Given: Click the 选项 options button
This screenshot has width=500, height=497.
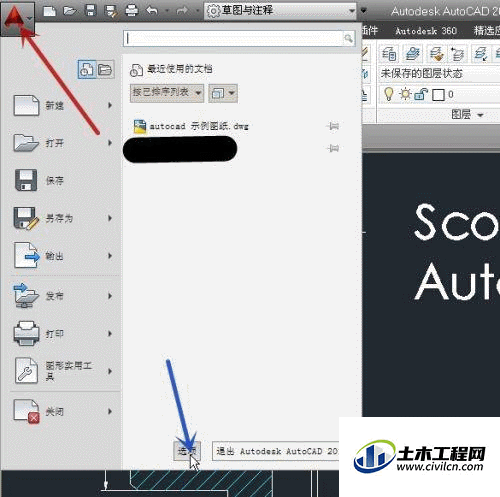Looking at the screenshot, I should tap(187, 451).
